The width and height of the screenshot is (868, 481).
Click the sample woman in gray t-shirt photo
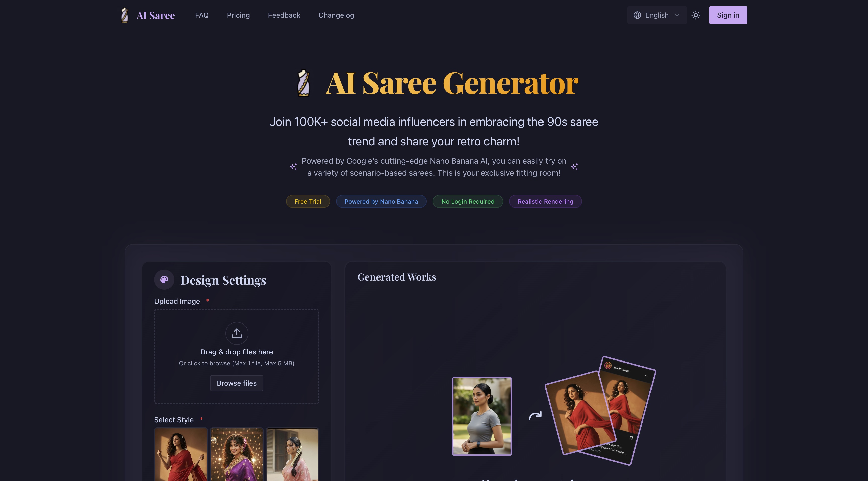(482, 416)
